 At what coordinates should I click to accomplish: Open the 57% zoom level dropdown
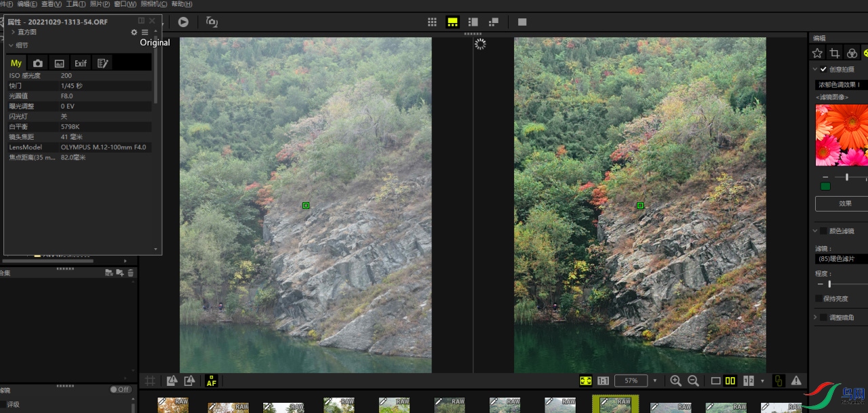[x=654, y=381]
